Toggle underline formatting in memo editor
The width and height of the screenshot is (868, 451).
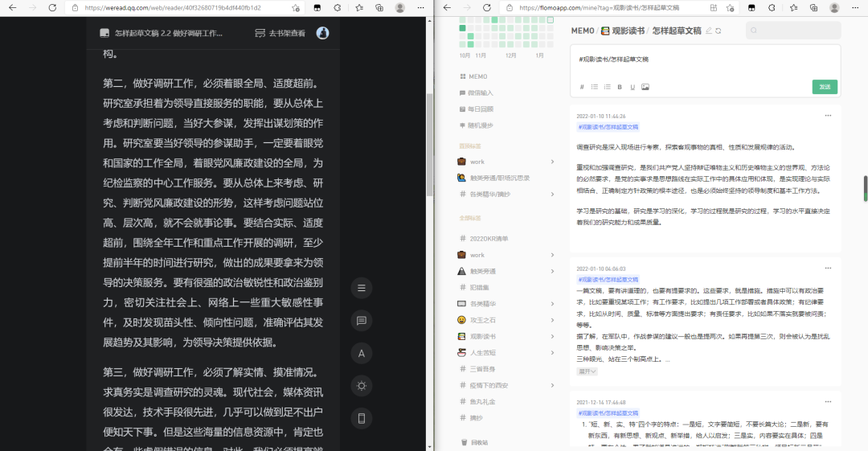pyautogui.click(x=633, y=87)
